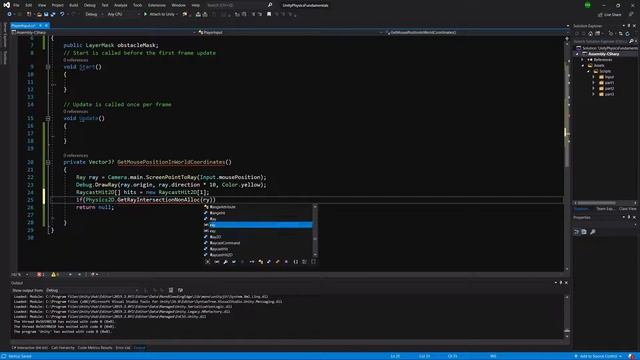Viewport: 640px width, 360px height.
Task: Collapse the Assets folder
Action: point(583,65)
